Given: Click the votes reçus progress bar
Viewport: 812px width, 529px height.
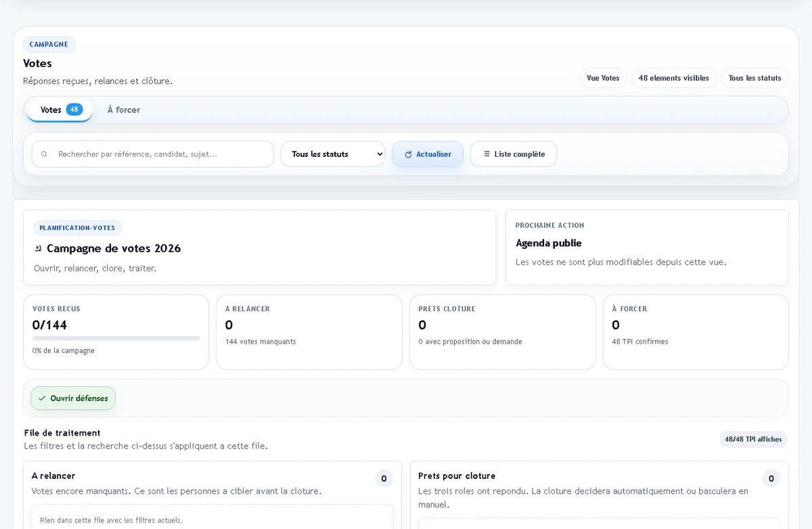Looking at the screenshot, I should pyautogui.click(x=116, y=338).
